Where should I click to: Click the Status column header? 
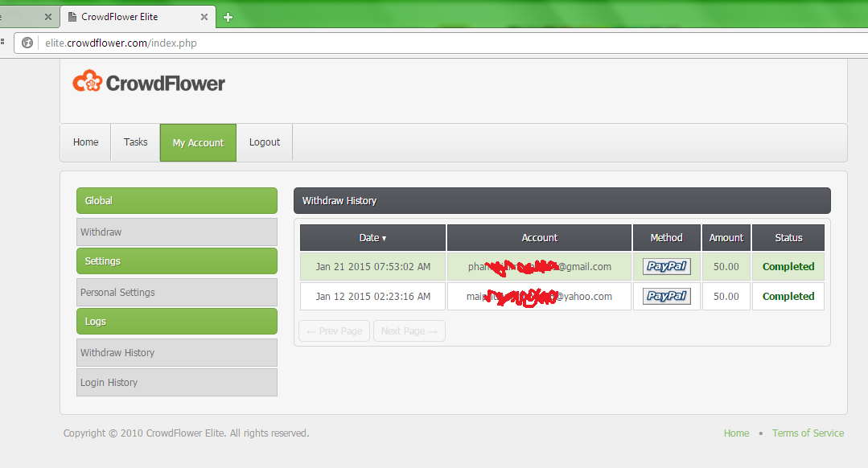click(x=788, y=238)
